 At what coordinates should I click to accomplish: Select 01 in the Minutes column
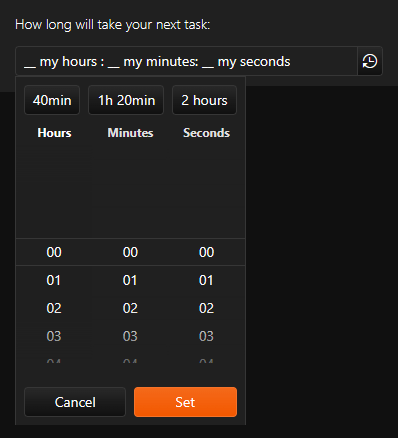click(130, 280)
